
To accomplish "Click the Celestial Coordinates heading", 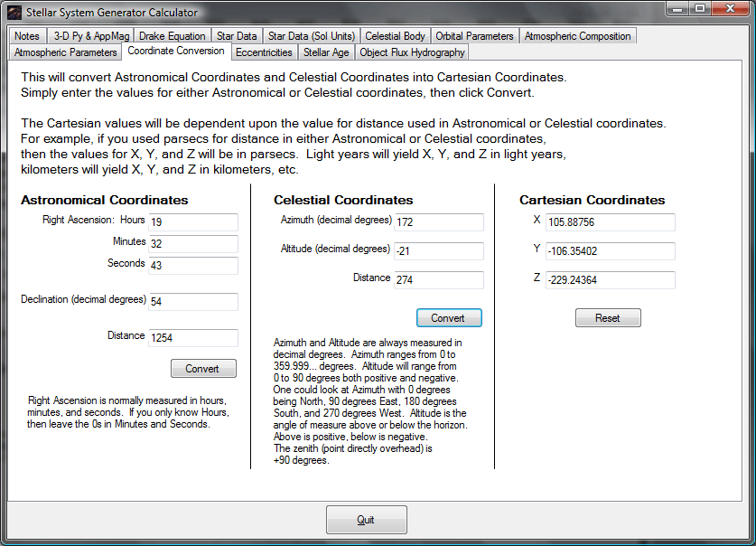I will coord(343,200).
